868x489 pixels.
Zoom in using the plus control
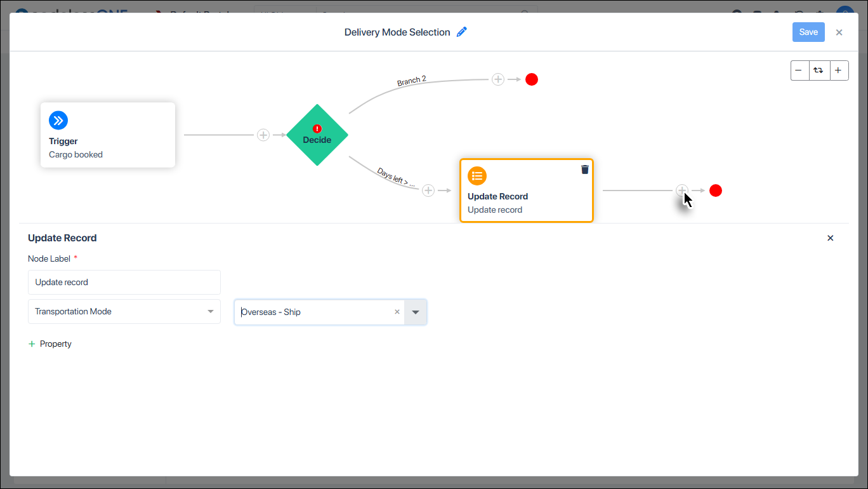(839, 70)
